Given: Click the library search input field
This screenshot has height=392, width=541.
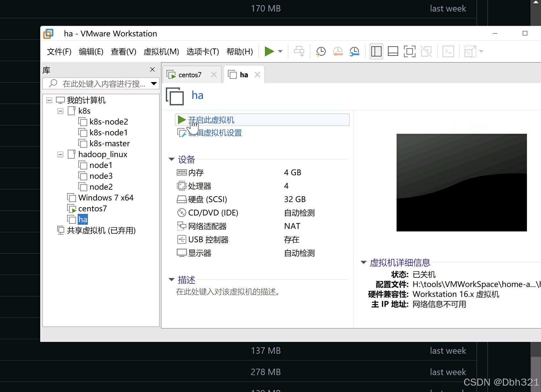Looking at the screenshot, I should 101,84.
